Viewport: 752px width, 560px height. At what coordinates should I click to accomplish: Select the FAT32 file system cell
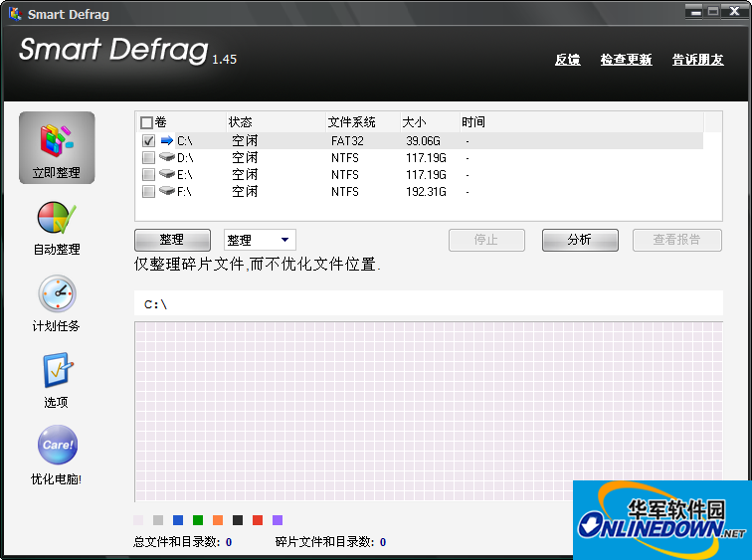click(x=347, y=141)
